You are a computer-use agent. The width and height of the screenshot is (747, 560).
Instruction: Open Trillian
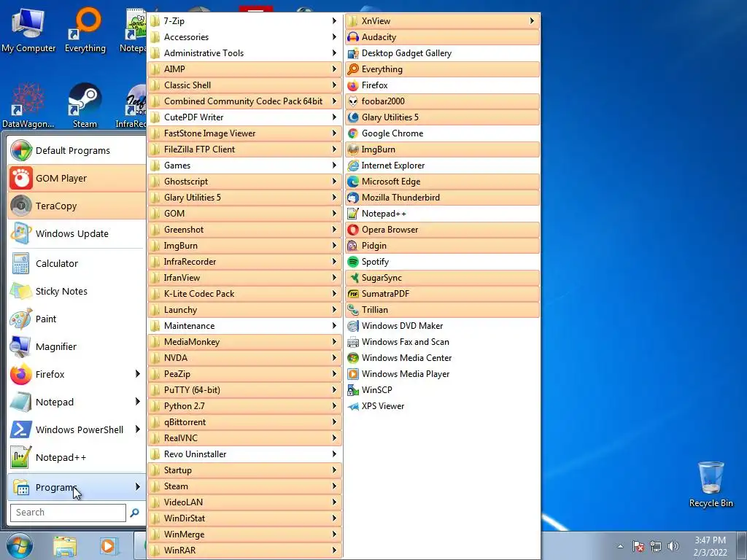(x=442, y=309)
